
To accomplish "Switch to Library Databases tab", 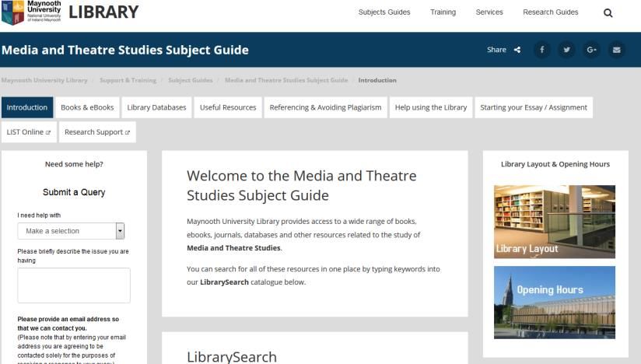I will tap(156, 107).
